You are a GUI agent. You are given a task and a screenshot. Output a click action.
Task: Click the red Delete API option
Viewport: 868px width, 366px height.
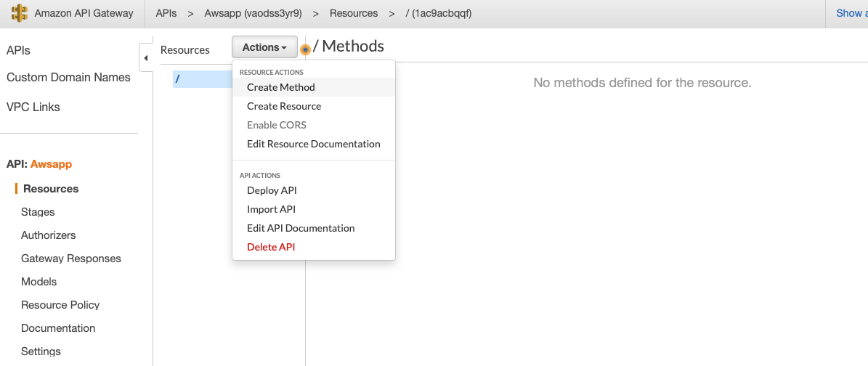pos(313,246)
